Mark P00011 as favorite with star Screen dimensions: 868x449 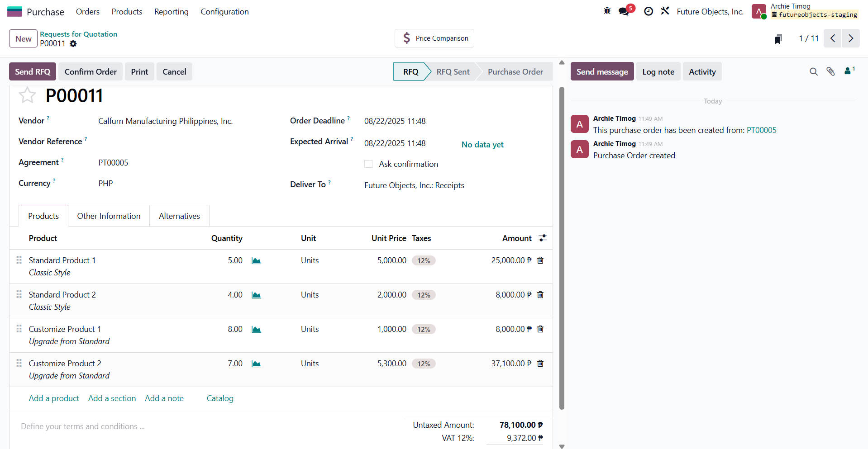27,95
